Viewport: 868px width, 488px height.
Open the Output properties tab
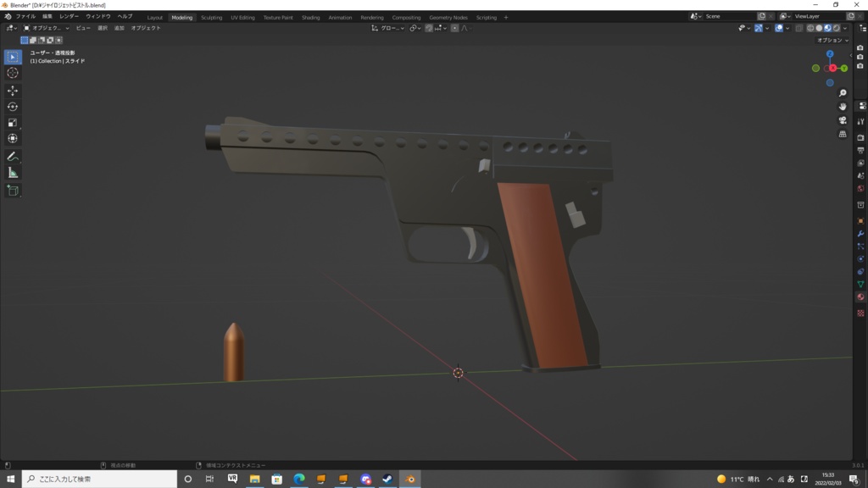click(861, 150)
